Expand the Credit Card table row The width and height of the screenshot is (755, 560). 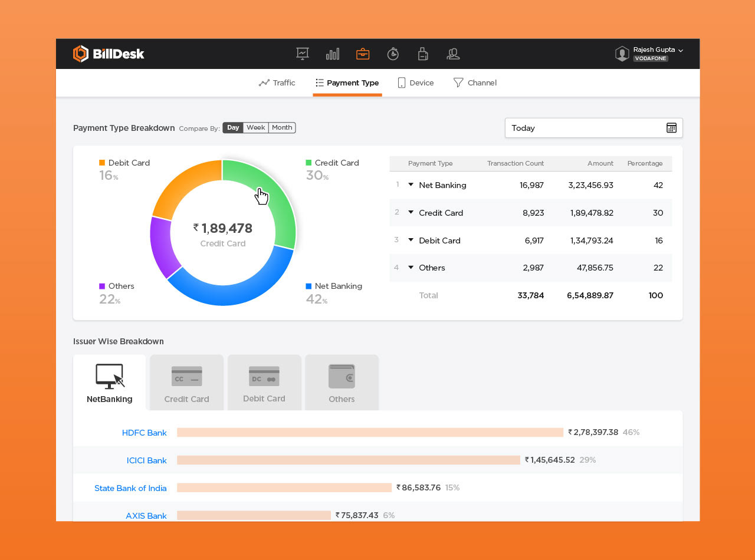tap(411, 213)
